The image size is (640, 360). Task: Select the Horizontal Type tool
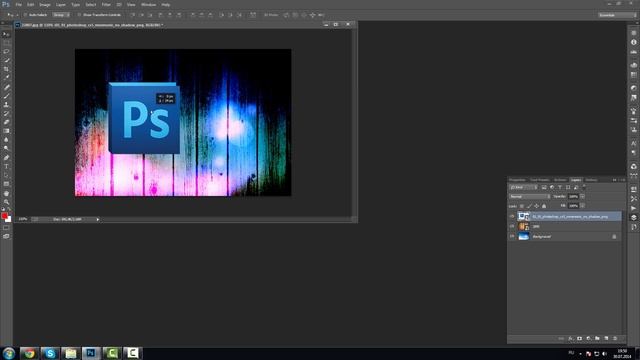point(6,166)
